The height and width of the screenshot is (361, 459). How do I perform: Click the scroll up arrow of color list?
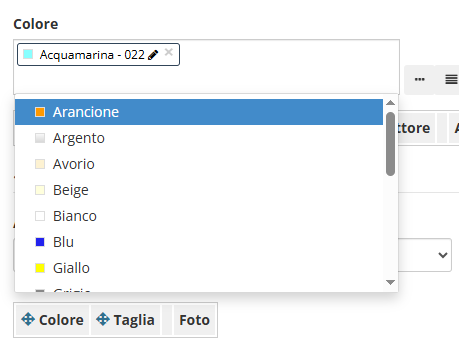(x=390, y=103)
